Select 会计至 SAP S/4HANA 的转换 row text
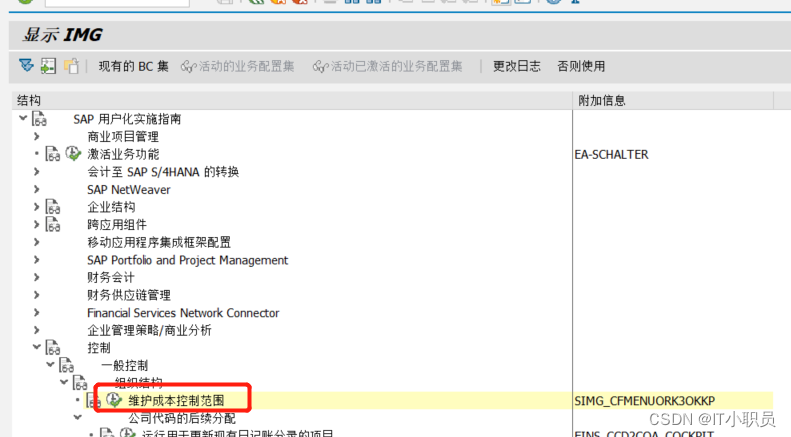 click(163, 172)
